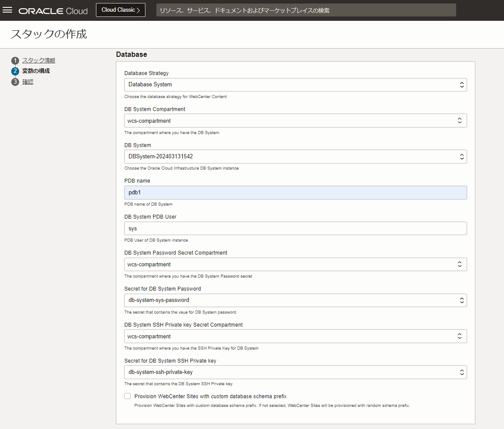
Task: Click the Oracle Cloud logo
Action: tap(53, 11)
